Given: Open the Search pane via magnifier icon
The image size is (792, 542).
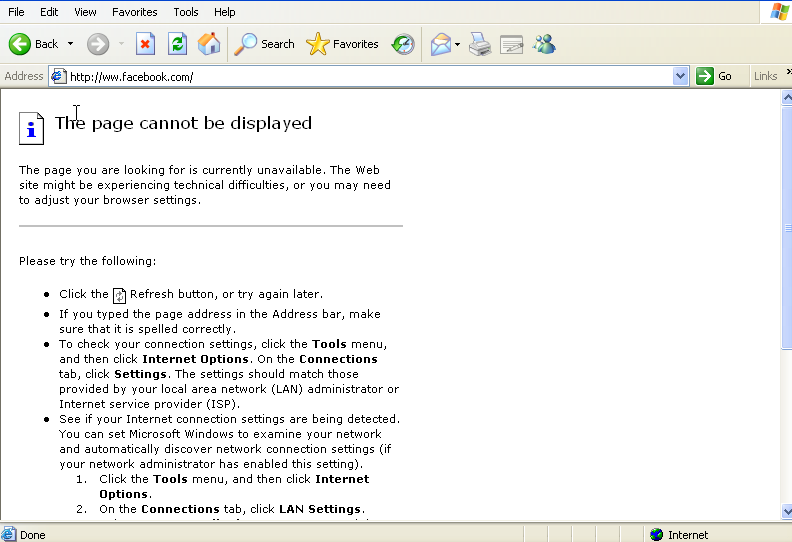Looking at the screenshot, I should [245, 44].
